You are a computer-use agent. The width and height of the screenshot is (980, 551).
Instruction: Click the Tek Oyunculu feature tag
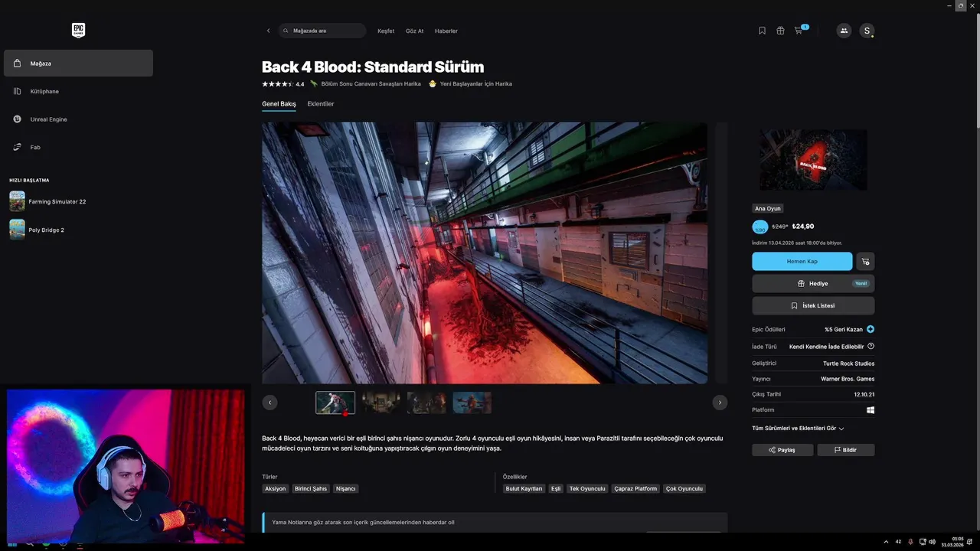point(587,488)
